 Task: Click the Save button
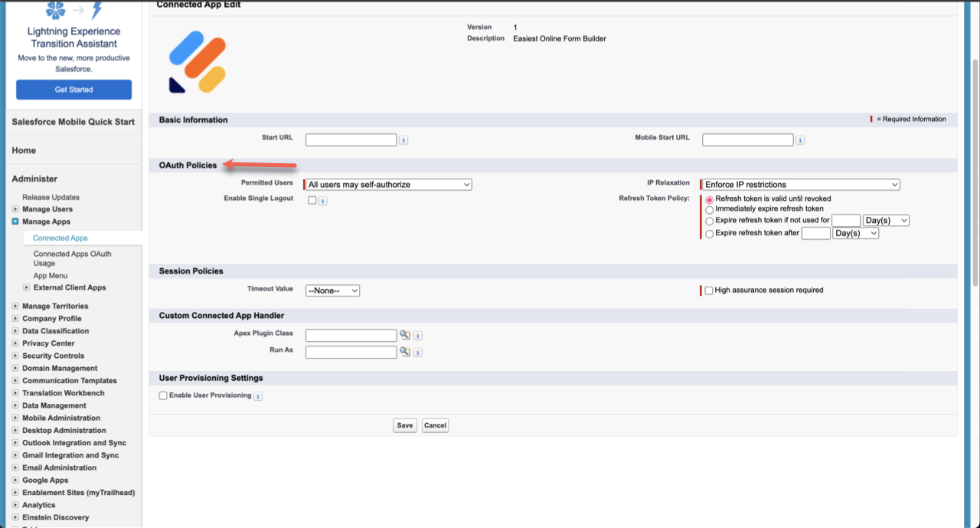tap(405, 425)
